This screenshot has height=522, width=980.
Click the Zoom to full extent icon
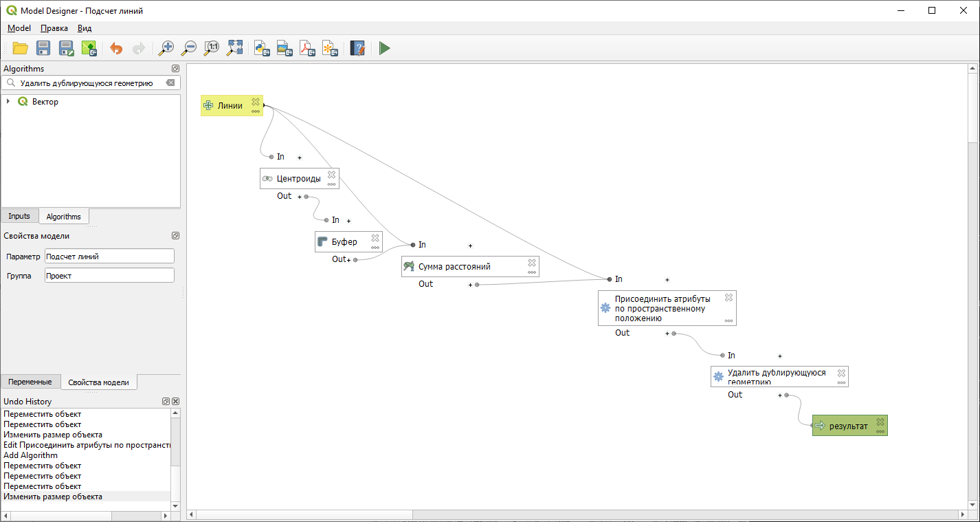coord(235,48)
